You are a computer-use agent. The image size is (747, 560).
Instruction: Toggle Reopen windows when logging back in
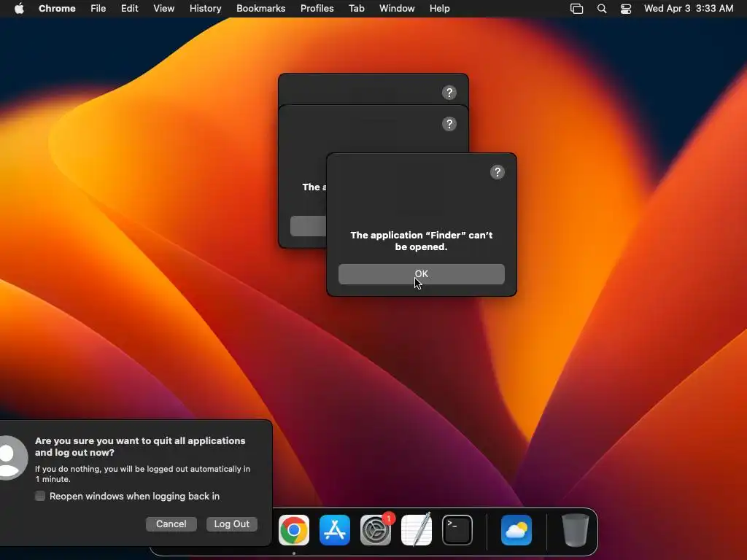[40, 496]
